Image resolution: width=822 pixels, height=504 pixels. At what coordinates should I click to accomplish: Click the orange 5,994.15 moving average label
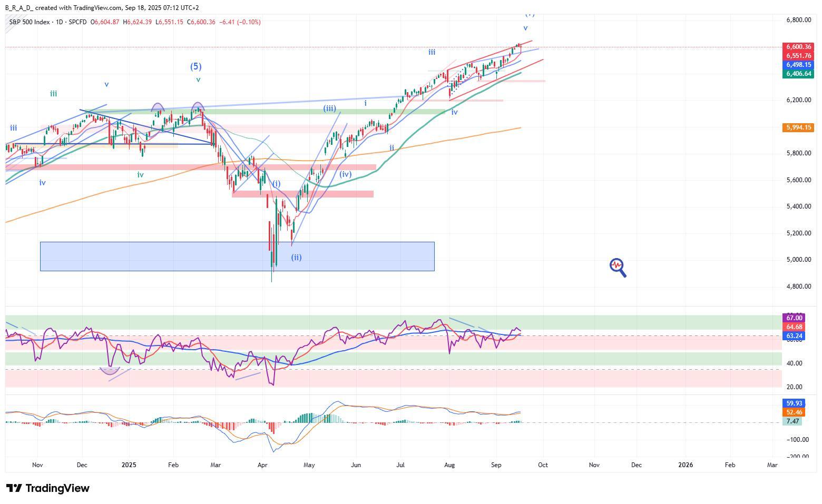pyautogui.click(x=798, y=127)
